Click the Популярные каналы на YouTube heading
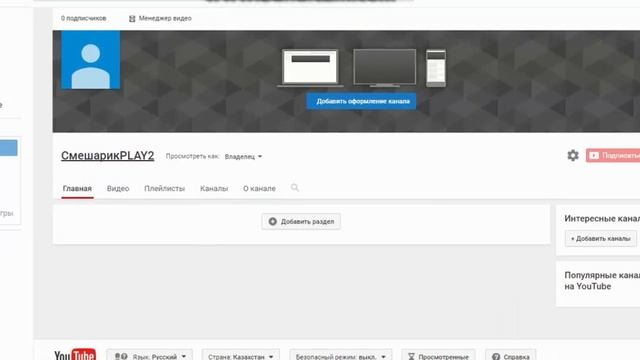The height and width of the screenshot is (360, 640). 602,281
